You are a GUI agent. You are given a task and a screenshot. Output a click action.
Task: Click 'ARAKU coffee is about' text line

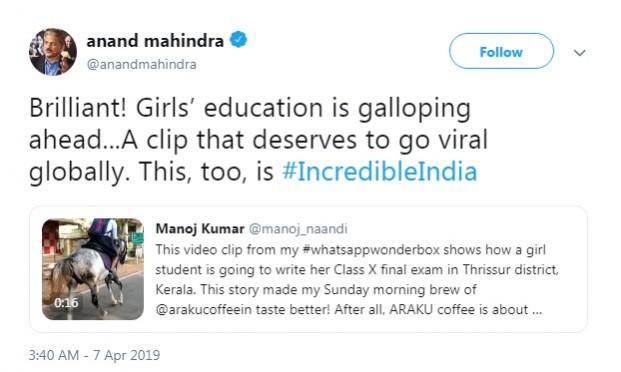pos(459,309)
